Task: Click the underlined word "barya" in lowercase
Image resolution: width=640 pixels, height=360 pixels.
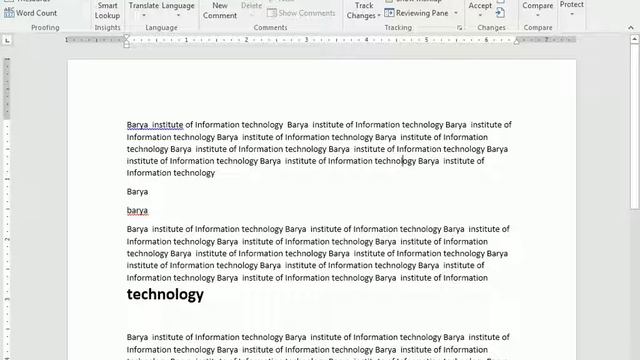Action: 137,211
